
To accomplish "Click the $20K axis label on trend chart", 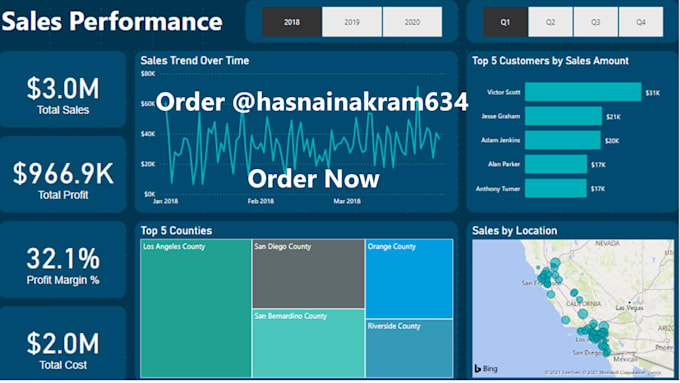I will [x=148, y=164].
